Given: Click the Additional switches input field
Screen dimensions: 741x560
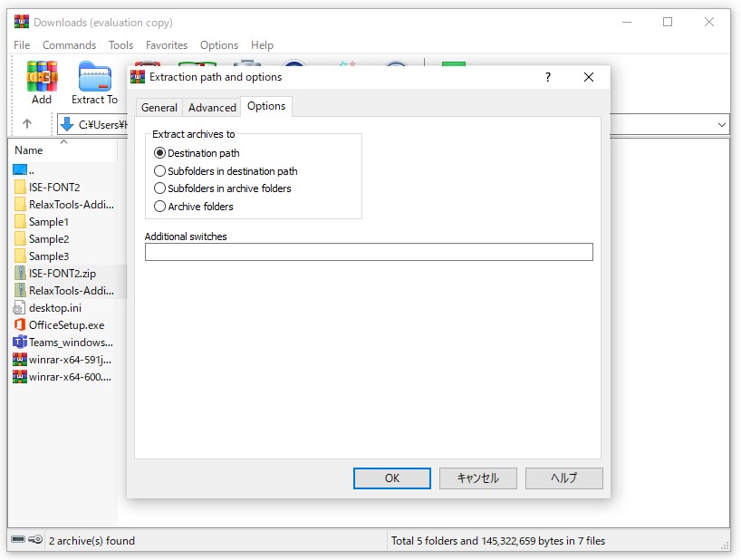Looking at the screenshot, I should click(369, 252).
